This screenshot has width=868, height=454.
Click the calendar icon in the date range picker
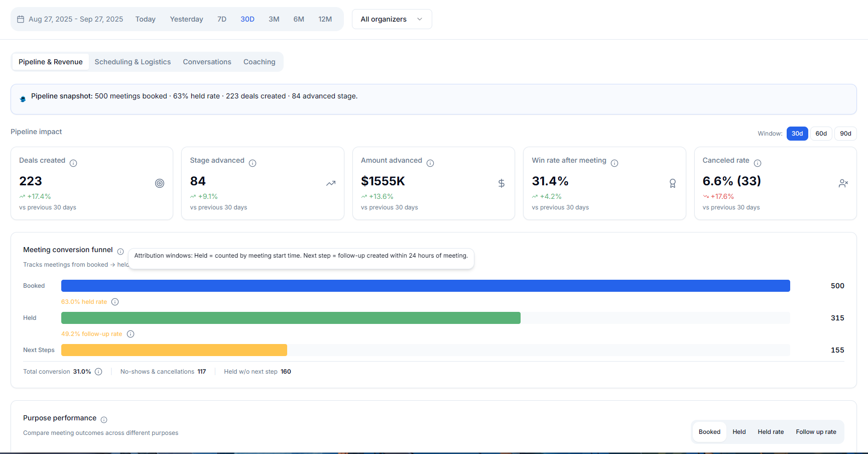pos(20,19)
